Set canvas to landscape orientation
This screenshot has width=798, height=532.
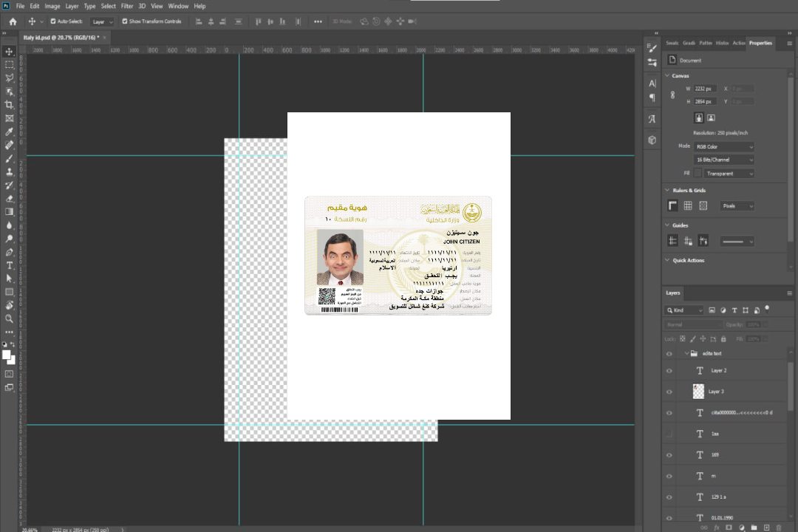[711, 117]
